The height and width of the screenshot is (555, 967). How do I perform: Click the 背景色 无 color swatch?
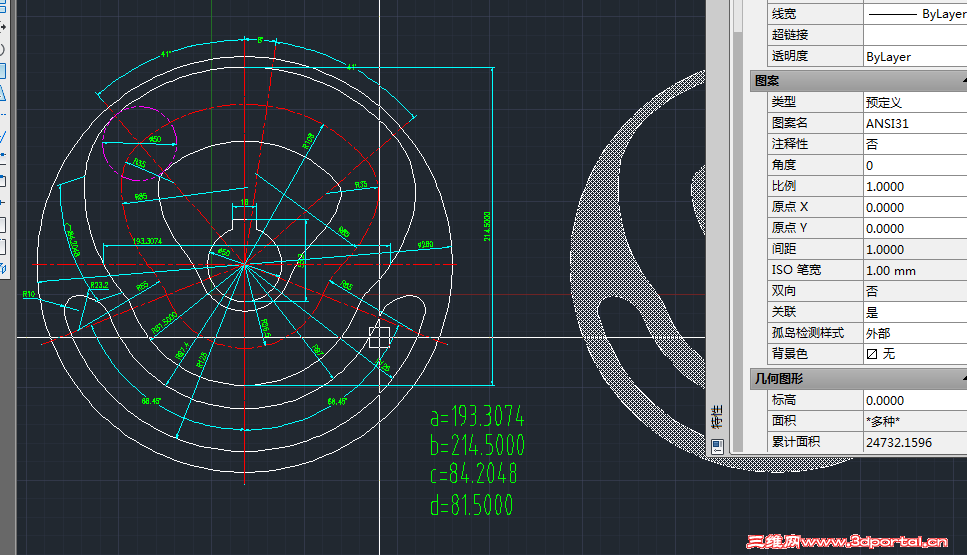pyautogui.click(x=872, y=354)
